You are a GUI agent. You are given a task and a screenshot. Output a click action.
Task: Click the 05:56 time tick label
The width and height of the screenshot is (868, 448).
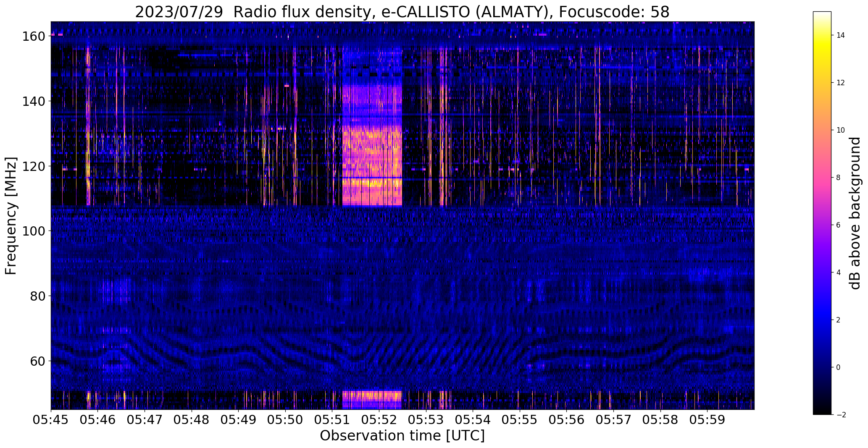567,419
